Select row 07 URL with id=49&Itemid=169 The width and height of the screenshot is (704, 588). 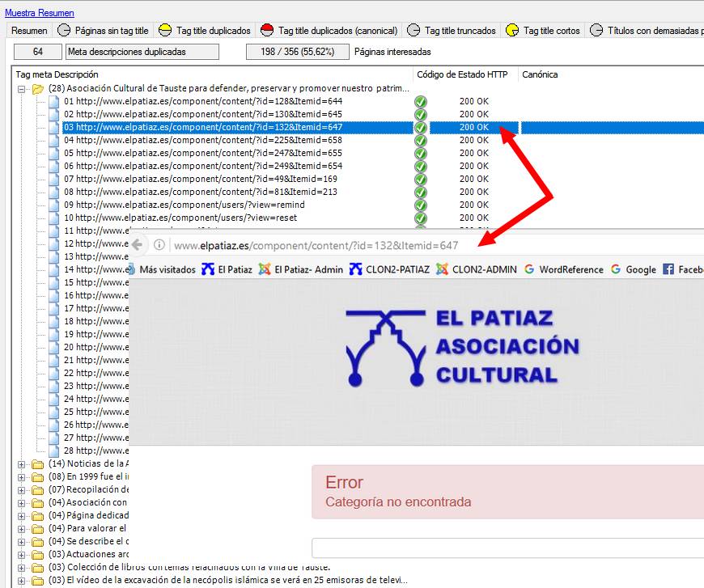(x=200, y=179)
